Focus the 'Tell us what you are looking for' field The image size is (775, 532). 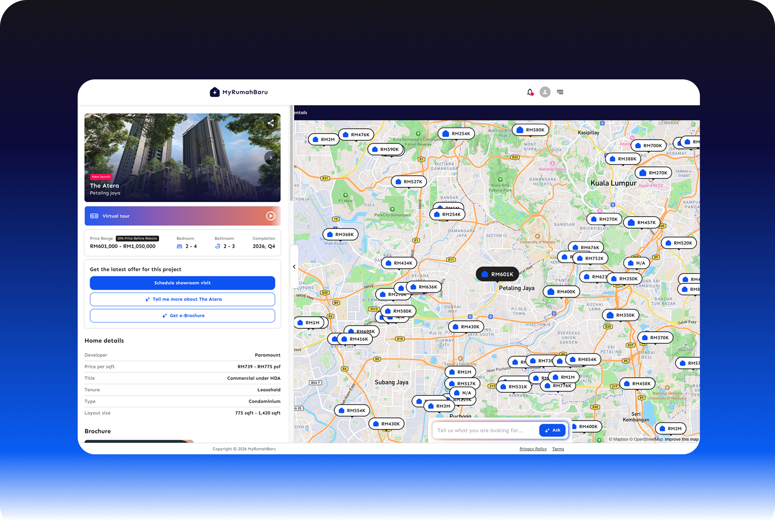click(x=485, y=430)
